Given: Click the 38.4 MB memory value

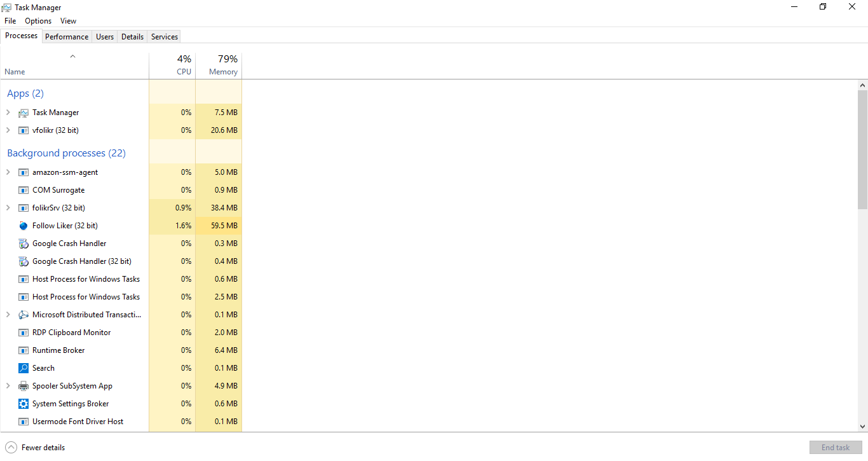Looking at the screenshot, I should (x=224, y=208).
